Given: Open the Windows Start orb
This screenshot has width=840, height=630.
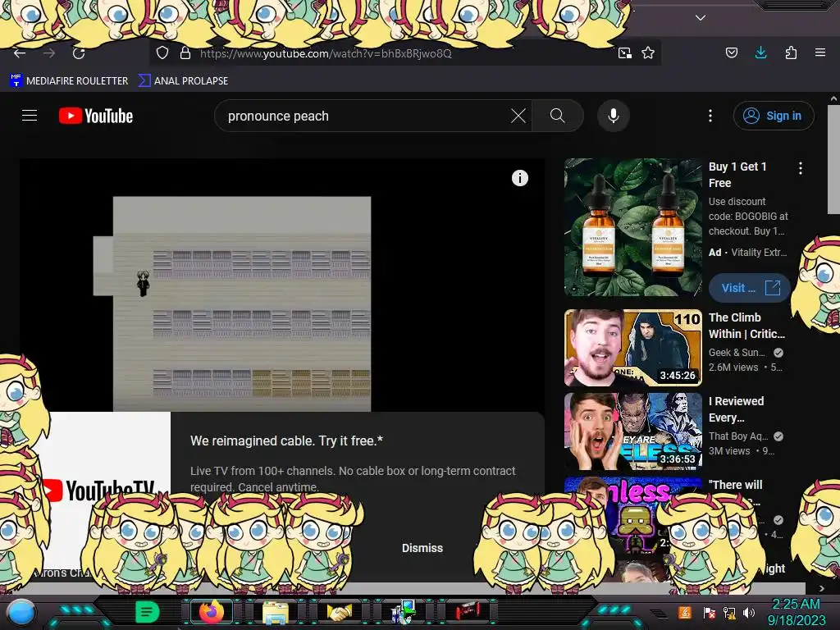Looking at the screenshot, I should pyautogui.click(x=21, y=612).
